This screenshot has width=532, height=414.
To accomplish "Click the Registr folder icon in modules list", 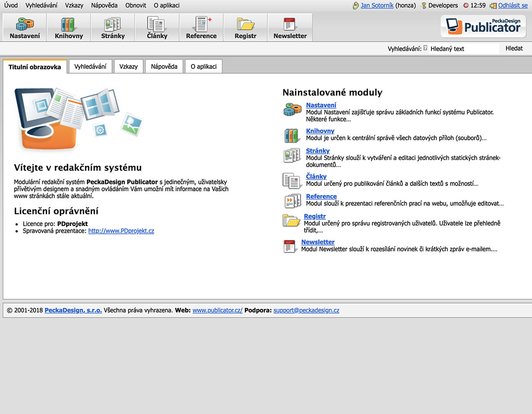I will tap(291, 220).
